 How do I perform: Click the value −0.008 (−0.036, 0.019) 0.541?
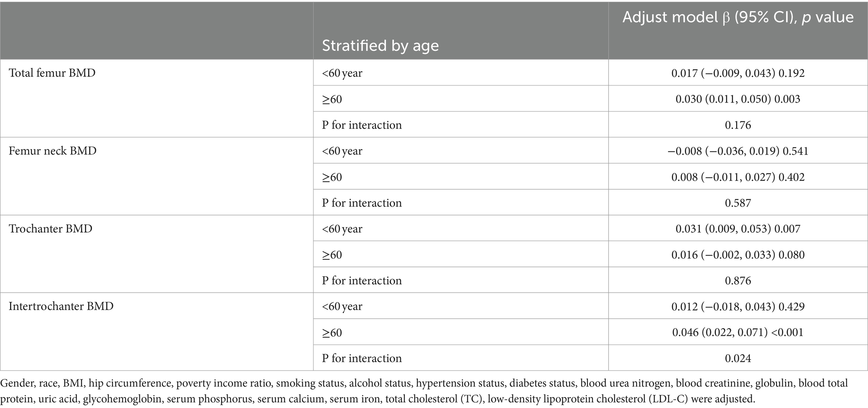tap(738, 151)
